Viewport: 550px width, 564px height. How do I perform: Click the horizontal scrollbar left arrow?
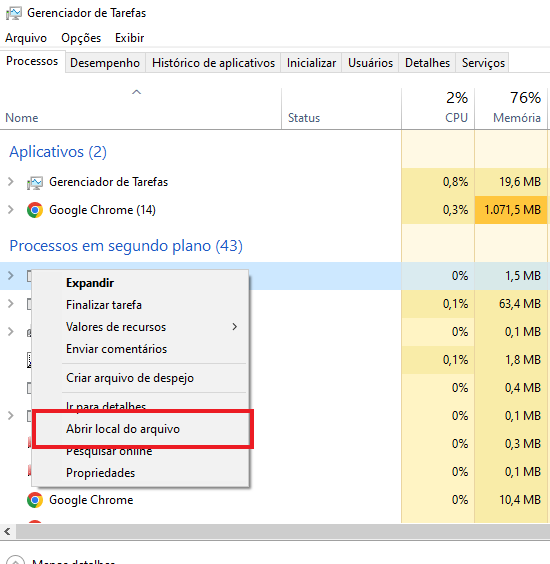(8, 531)
